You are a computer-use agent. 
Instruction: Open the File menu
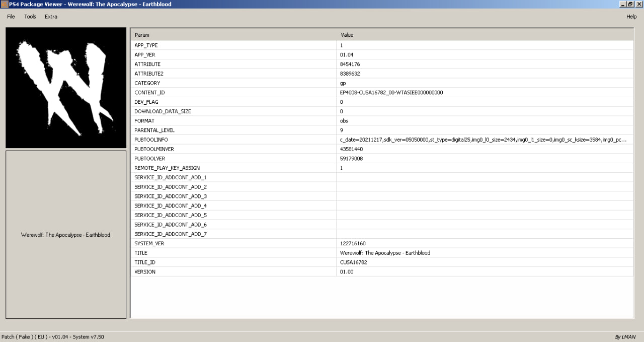point(11,17)
